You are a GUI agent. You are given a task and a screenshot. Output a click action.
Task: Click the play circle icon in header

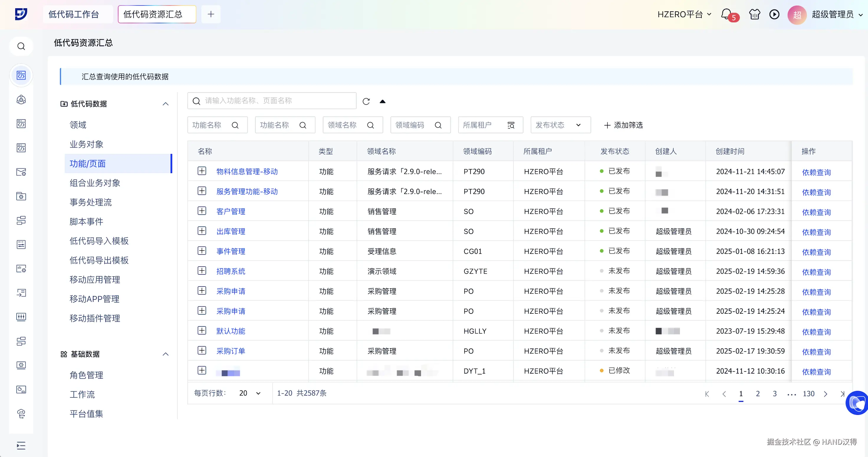point(774,14)
